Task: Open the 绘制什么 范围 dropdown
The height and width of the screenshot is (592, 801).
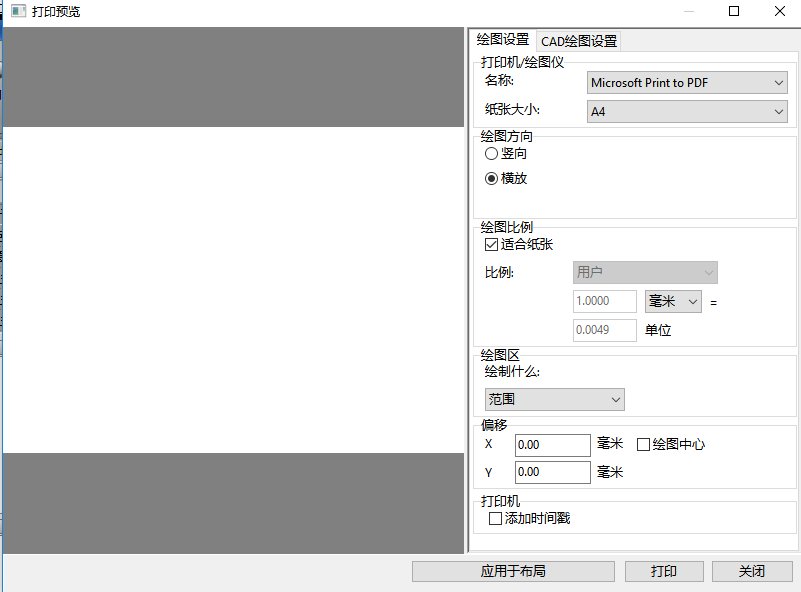Action: tap(554, 399)
